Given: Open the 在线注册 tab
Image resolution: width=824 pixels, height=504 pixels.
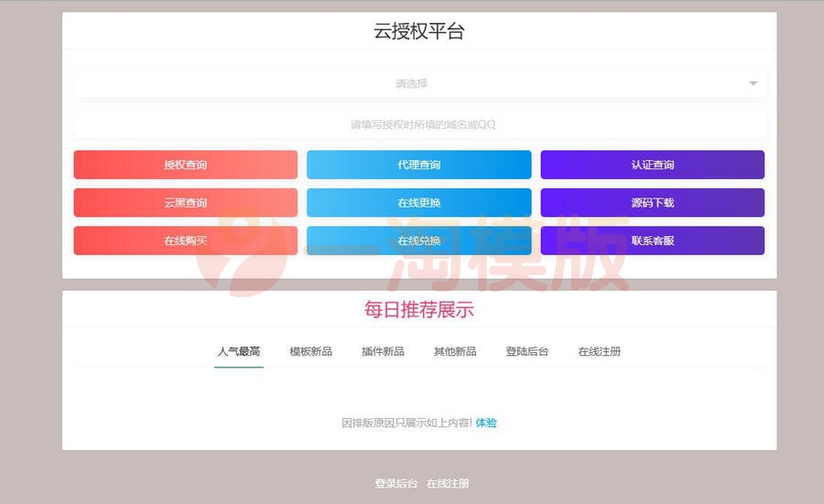Looking at the screenshot, I should 599,352.
